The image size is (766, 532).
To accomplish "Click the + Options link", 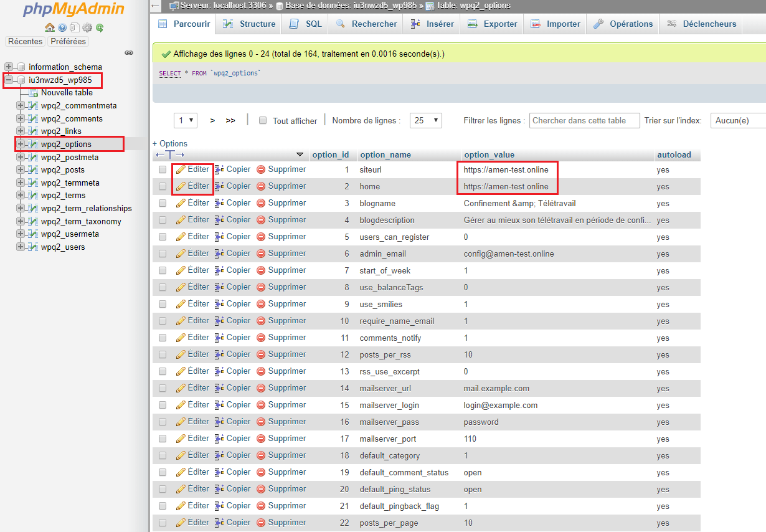I will tap(170, 143).
